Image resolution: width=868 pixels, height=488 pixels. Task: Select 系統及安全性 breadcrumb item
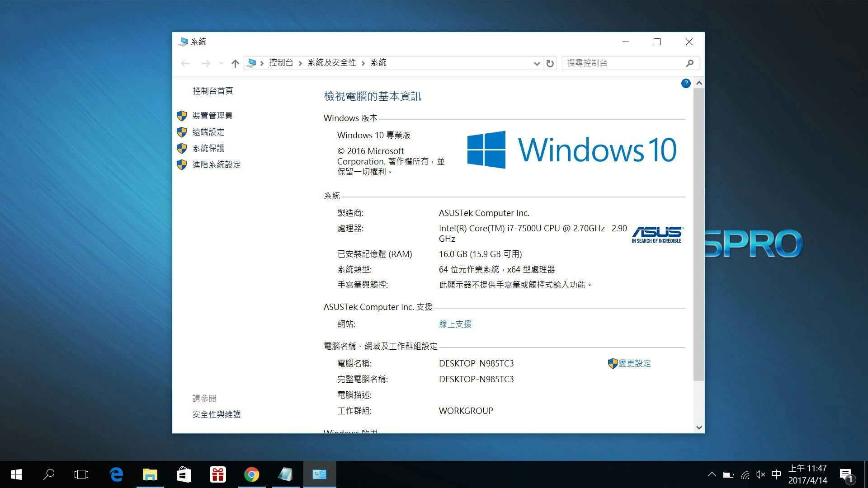point(332,63)
